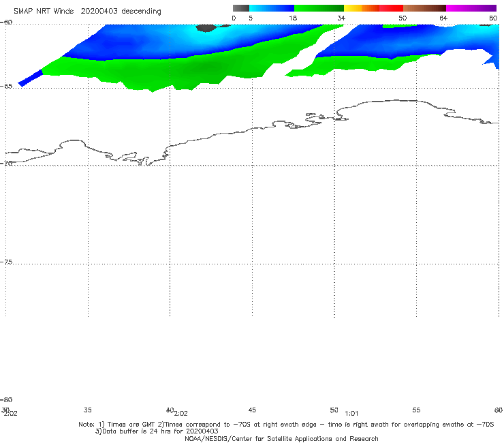The height and width of the screenshot is (443, 504).
Task: Select the '20200403' date in the title
Action: point(99,11)
